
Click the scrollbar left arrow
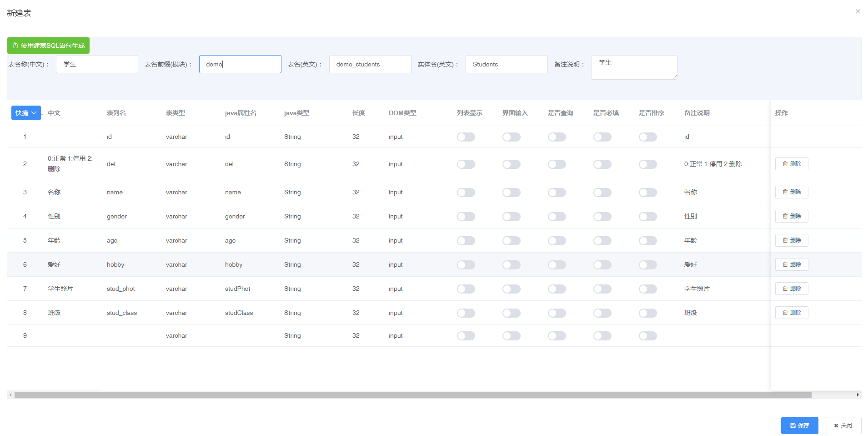click(10, 395)
